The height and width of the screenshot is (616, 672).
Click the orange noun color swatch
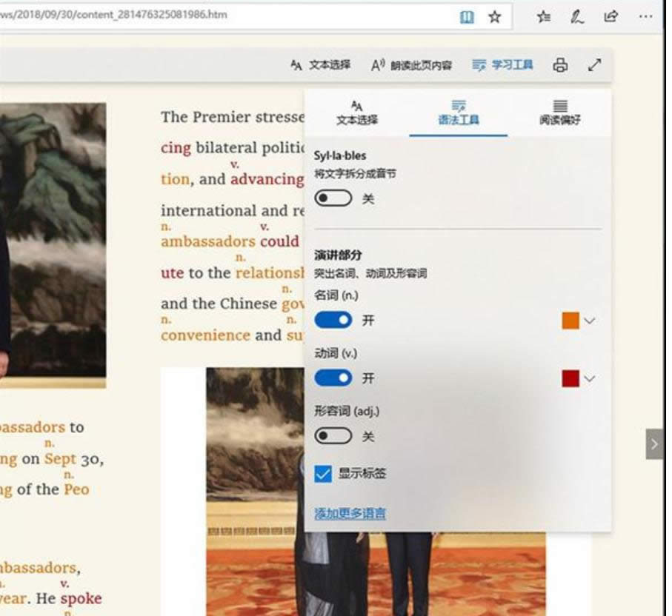pyautogui.click(x=570, y=321)
